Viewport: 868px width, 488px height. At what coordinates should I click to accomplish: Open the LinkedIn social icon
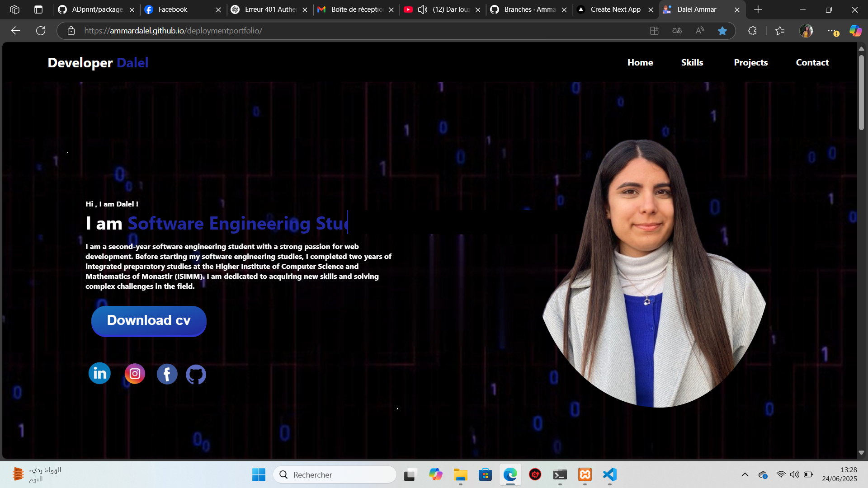(99, 373)
